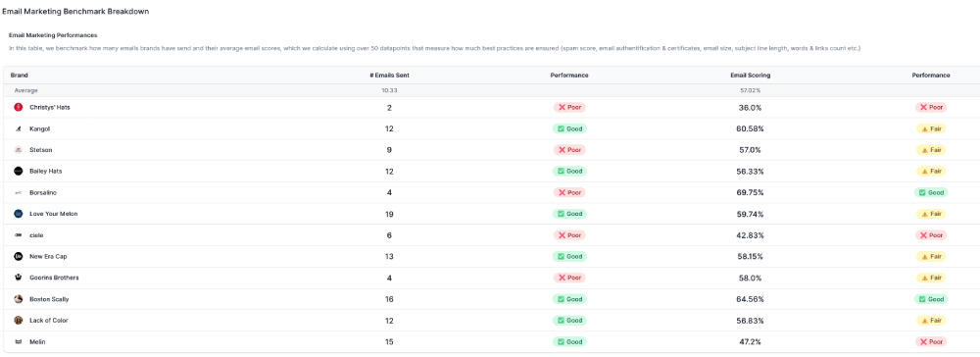Select the Christys' Hats brand name
The width and height of the screenshot is (980, 357).
(x=50, y=108)
